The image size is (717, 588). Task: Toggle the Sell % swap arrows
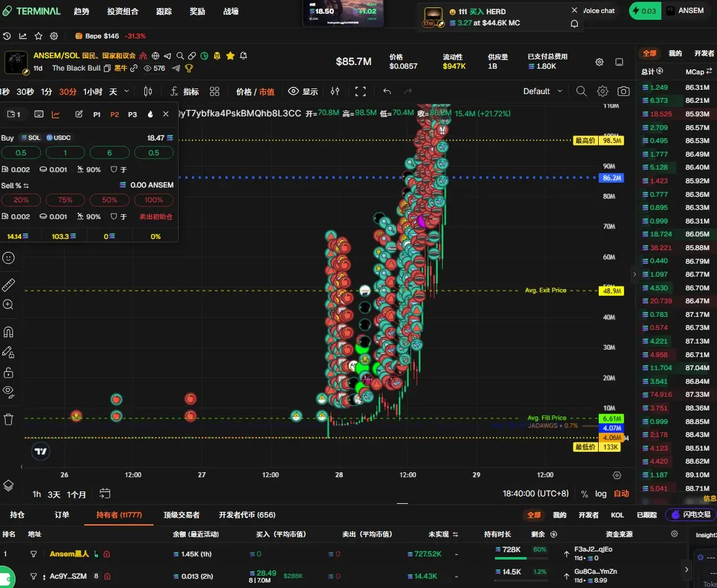pyautogui.click(x=26, y=186)
